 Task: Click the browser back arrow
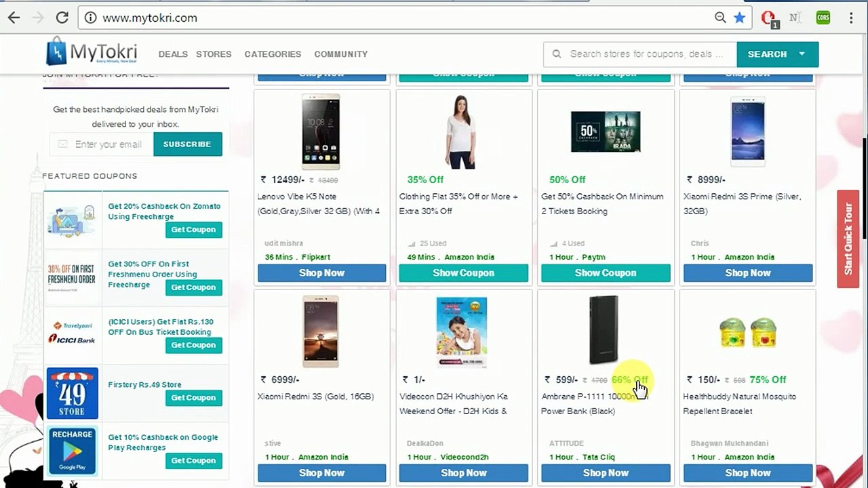click(14, 18)
